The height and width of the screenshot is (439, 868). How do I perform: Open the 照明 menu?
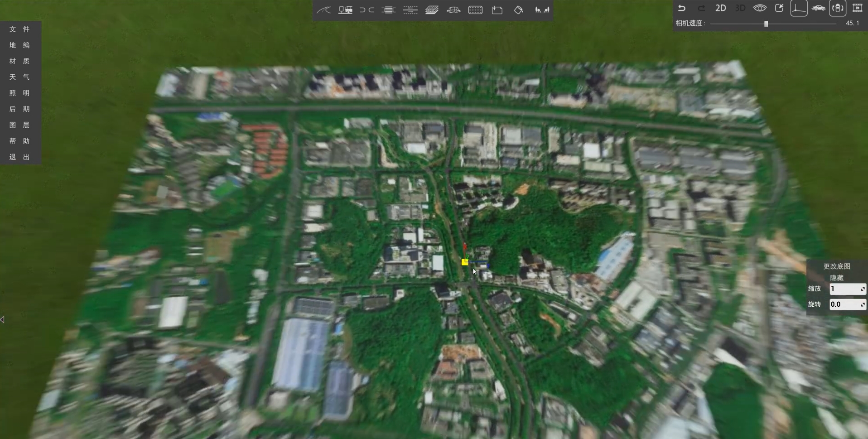pos(19,93)
